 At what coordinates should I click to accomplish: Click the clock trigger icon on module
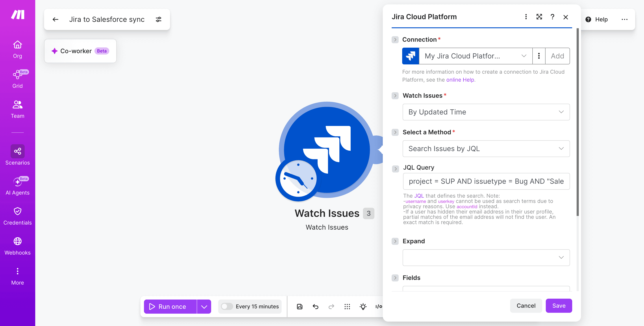pyautogui.click(x=298, y=178)
